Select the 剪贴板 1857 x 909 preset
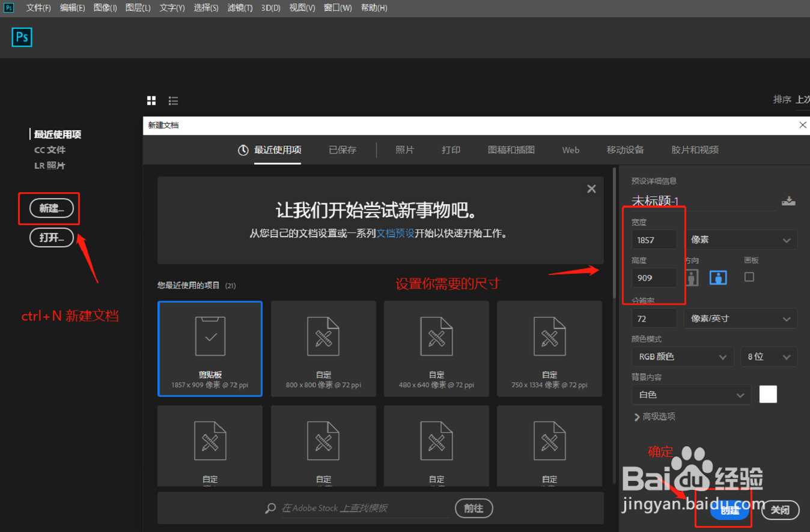The image size is (810, 532). click(210, 349)
